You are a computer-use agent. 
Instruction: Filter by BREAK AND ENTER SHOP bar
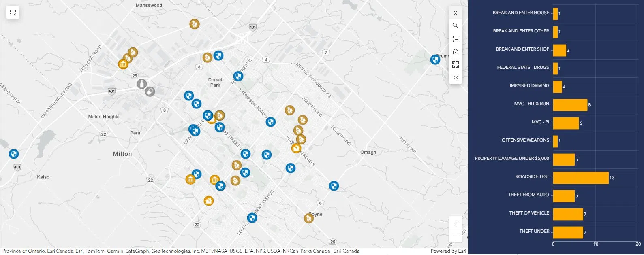[x=559, y=50]
